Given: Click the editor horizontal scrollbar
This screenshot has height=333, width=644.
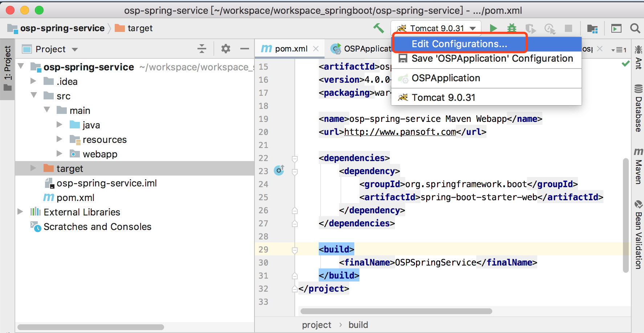Looking at the screenshot, I should [x=396, y=311].
